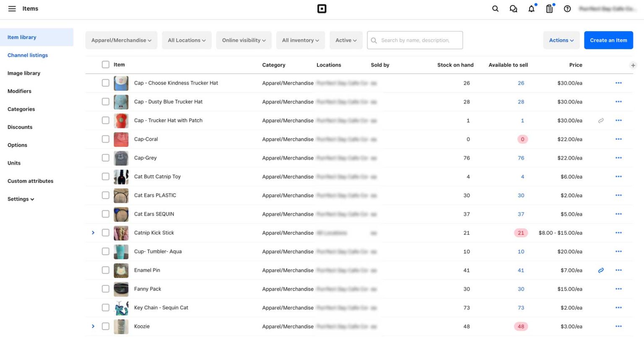The height and width of the screenshot is (337, 644).
Task: Open the orders clipboard icon
Action: pyautogui.click(x=549, y=8)
